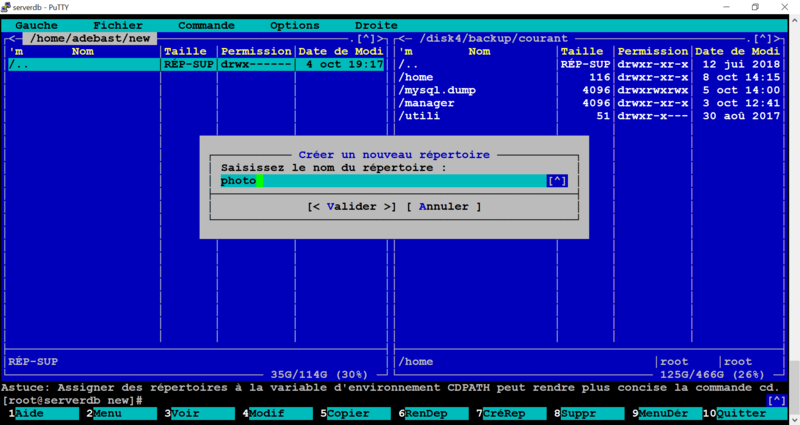Sort left panel by Nom column
The width and height of the screenshot is (800, 425).
click(83, 51)
